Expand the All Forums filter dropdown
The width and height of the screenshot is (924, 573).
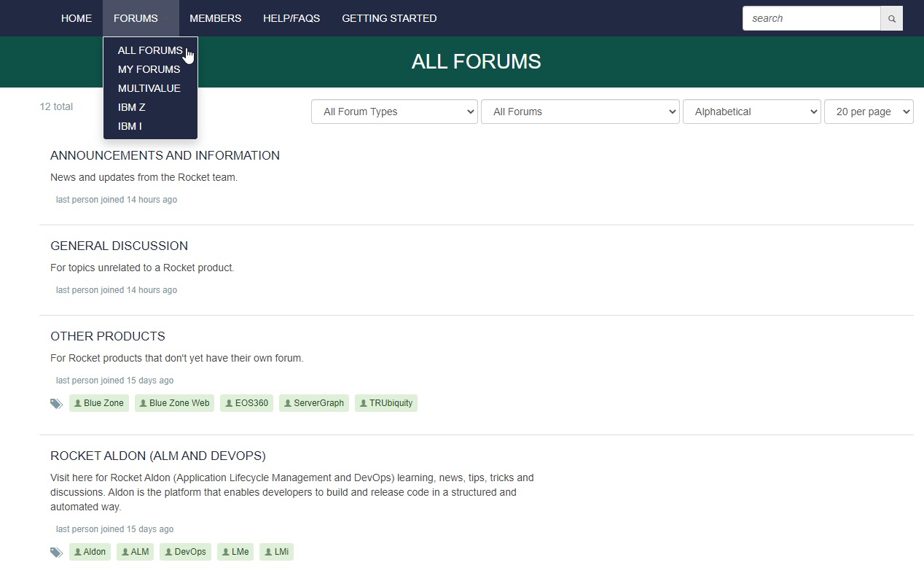pos(580,112)
